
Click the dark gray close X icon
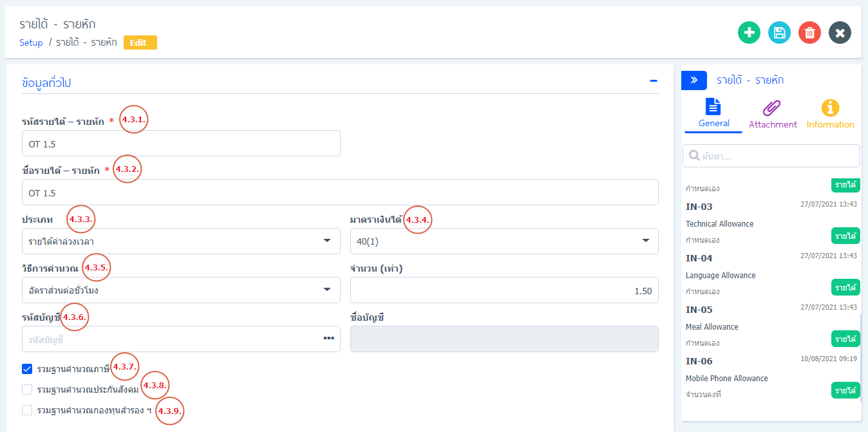point(840,33)
